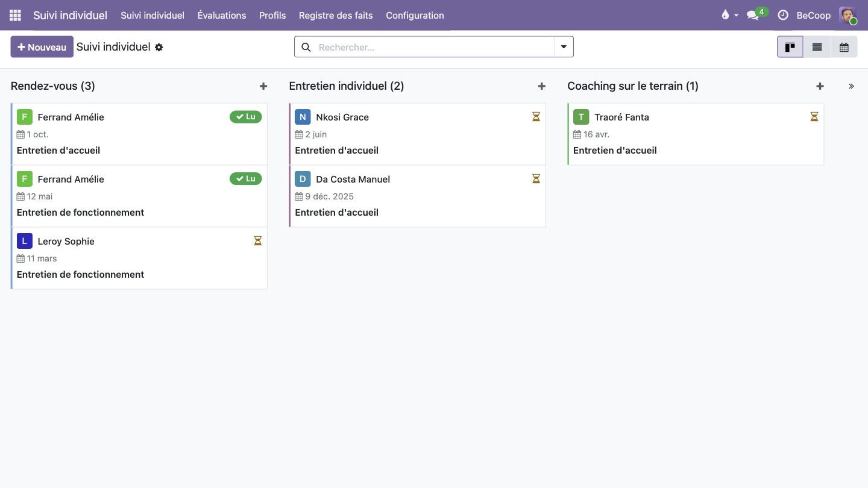This screenshot has height=488, width=868.
Task: Click the "11 mars" date text
Action: (42, 258)
